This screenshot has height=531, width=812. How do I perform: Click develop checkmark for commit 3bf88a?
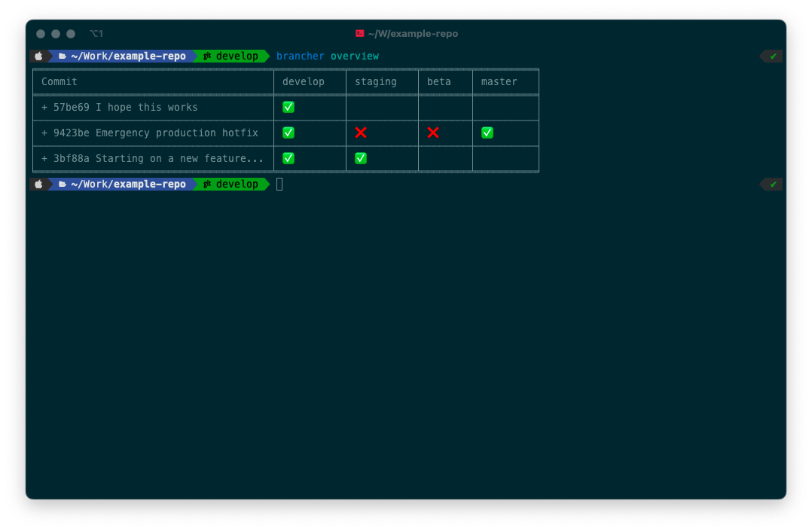288,158
